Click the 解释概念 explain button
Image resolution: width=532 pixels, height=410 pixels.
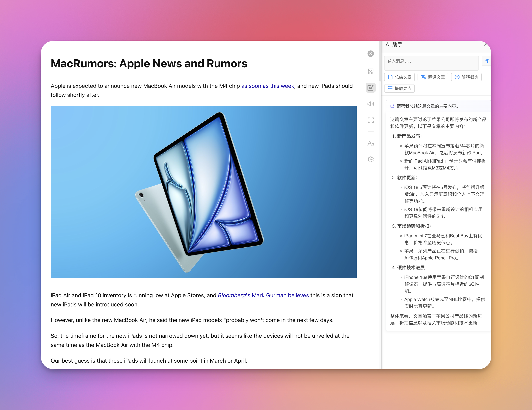pyautogui.click(x=466, y=77)
